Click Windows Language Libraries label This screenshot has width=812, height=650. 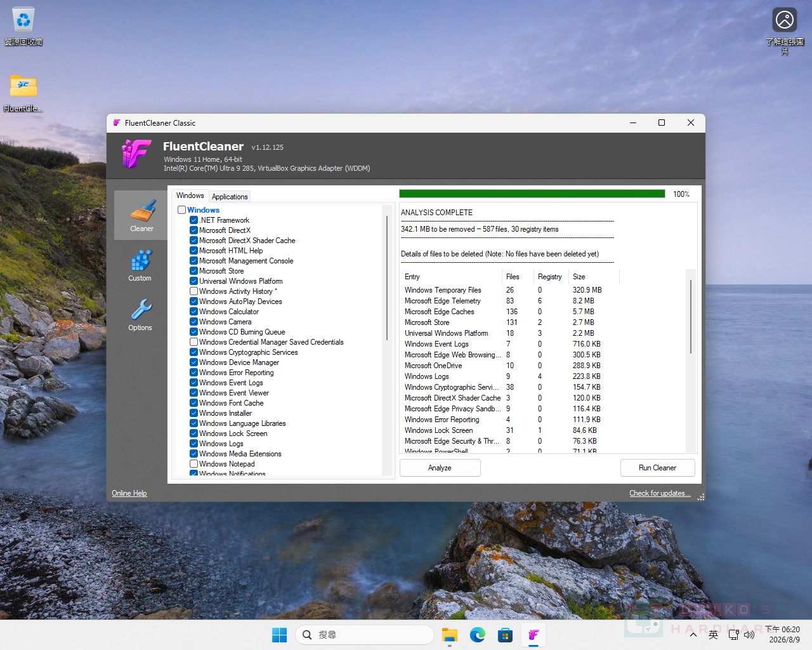(242, 423)
